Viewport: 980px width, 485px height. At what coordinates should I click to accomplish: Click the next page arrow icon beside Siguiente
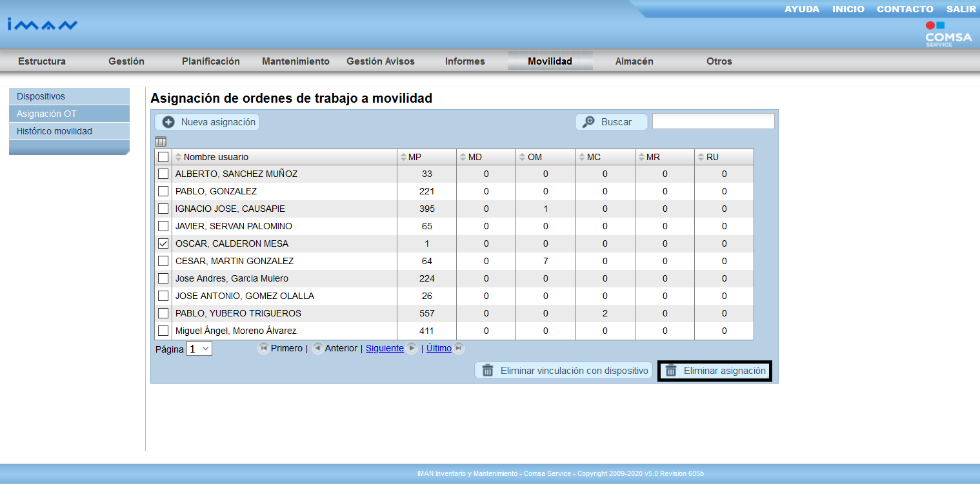tap(412, 348)
